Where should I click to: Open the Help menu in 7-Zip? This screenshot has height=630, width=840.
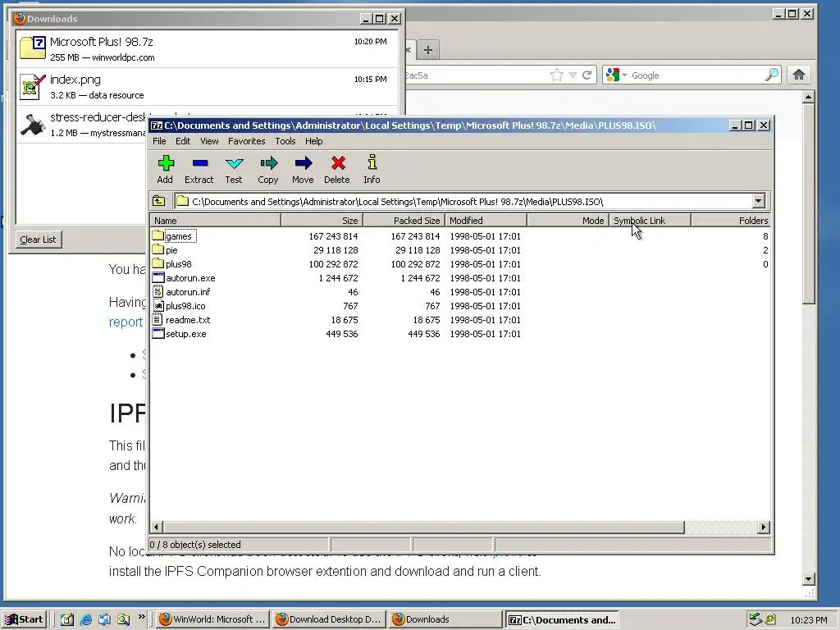pyautogui.click(x=314, y=141)
